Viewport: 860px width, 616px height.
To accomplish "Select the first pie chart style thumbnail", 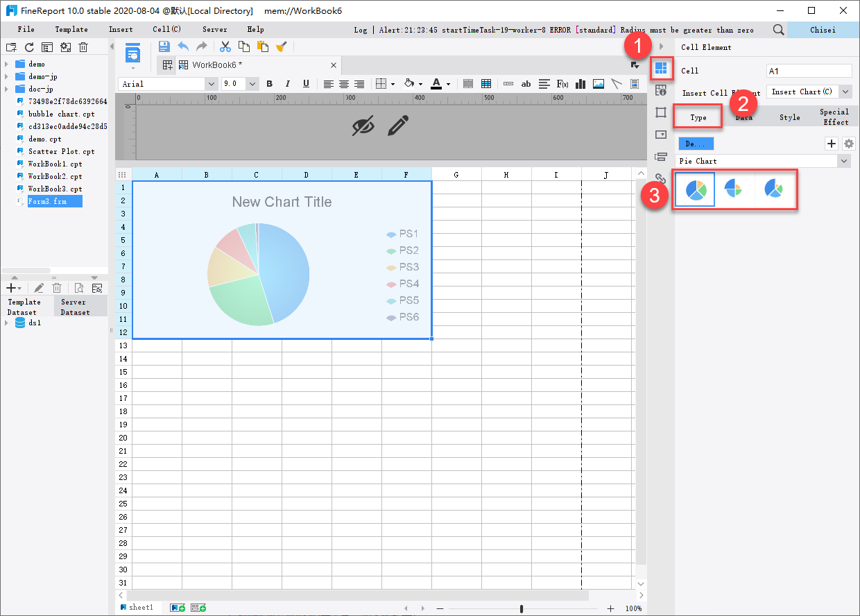I will point(694,189).
